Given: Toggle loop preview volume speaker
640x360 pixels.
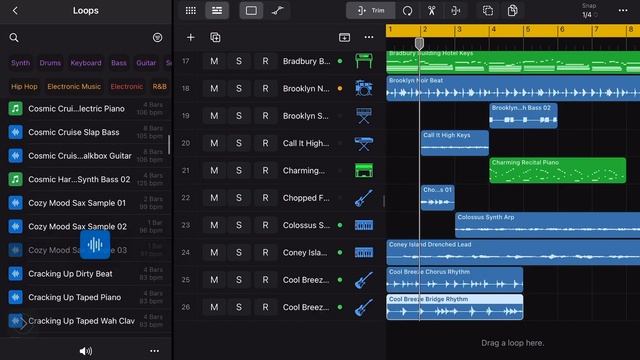Looking at the screenshot, I should (x=85, y=351).
